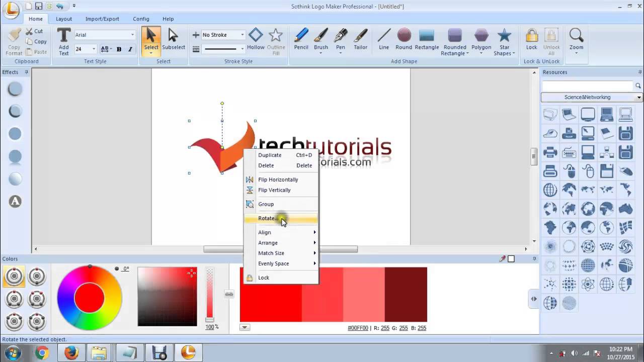The height and width of the screenshot is (362, 644).
Task: Open the font name Arial dropdown
Action: pos(133,35)
